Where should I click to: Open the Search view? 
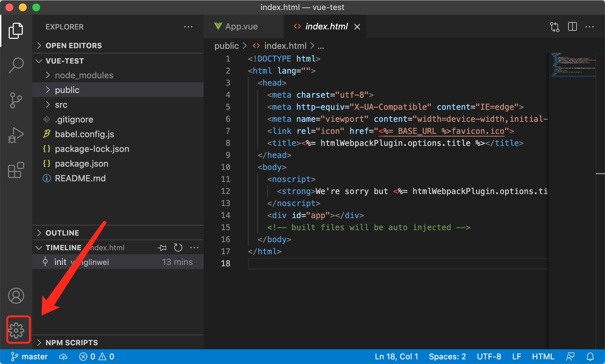point(16,65)
